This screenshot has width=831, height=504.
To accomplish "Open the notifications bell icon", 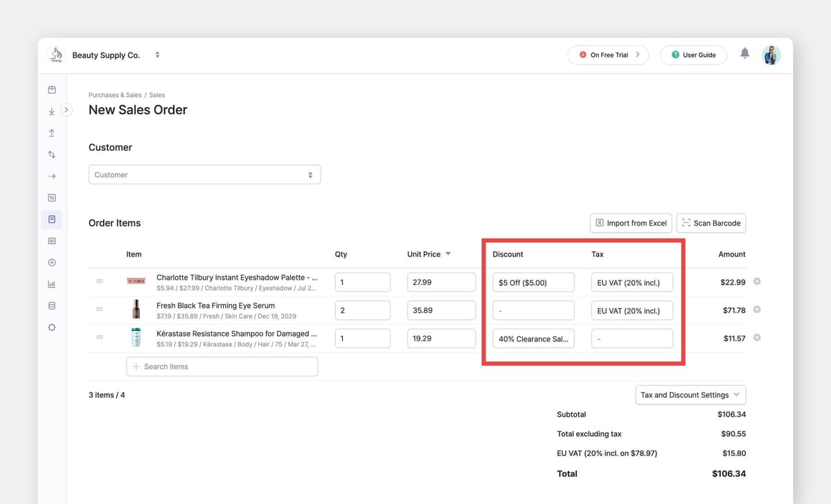I will (x=744, y=53).
